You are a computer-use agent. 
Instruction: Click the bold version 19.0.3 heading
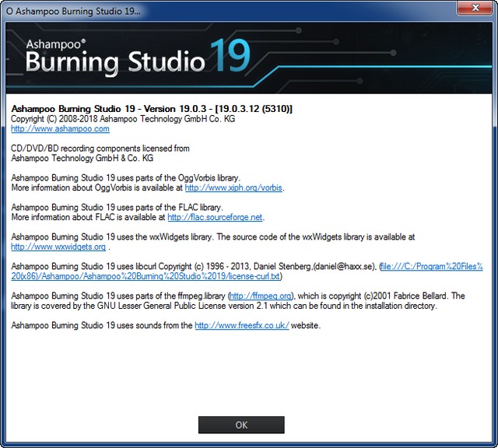152,108
